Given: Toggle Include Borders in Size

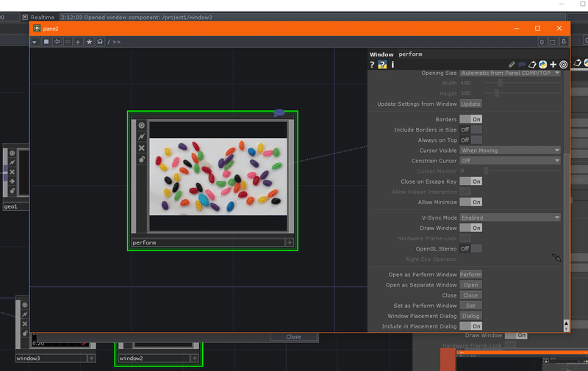Looking at the screenshot, I should (x=470, y=129).
